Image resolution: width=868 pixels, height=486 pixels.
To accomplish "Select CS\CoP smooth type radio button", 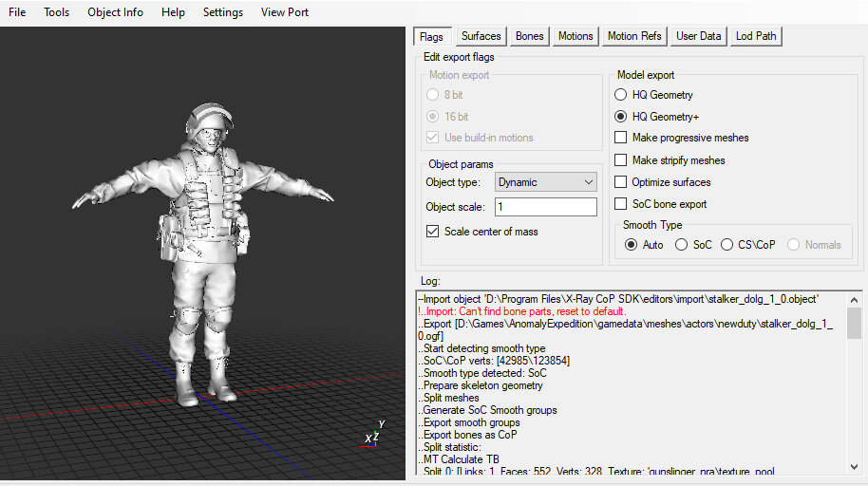I will click(x=727, y=245).
